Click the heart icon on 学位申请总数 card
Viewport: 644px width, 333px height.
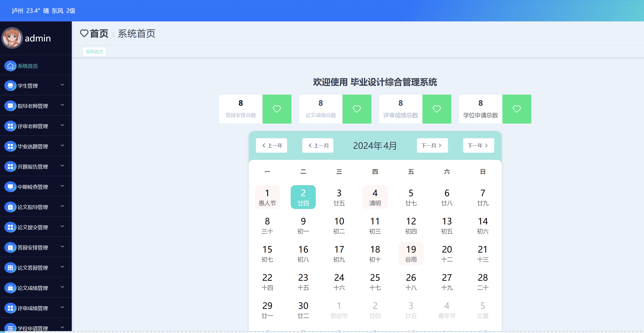[517, 109]
